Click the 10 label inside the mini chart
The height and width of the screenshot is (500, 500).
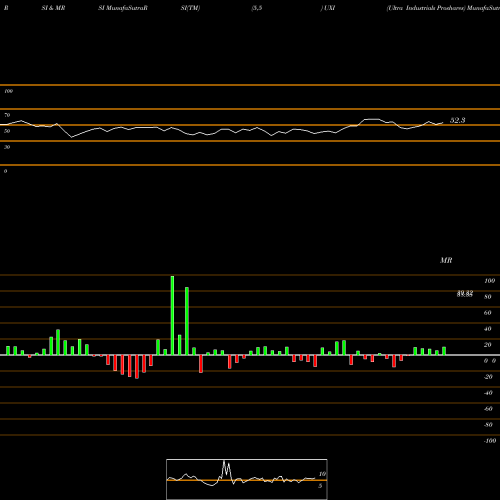(x=322, y=474)
